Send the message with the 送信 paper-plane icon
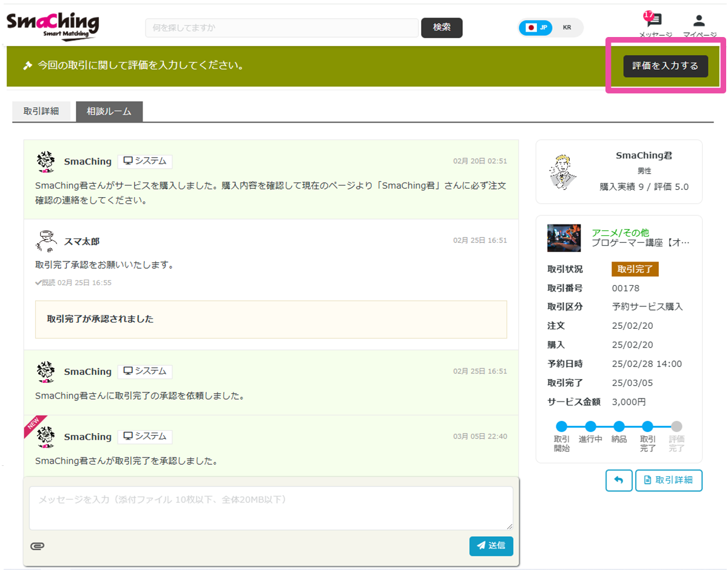The height and width of the screenshot is (583, 728). [x=491, y=545]
